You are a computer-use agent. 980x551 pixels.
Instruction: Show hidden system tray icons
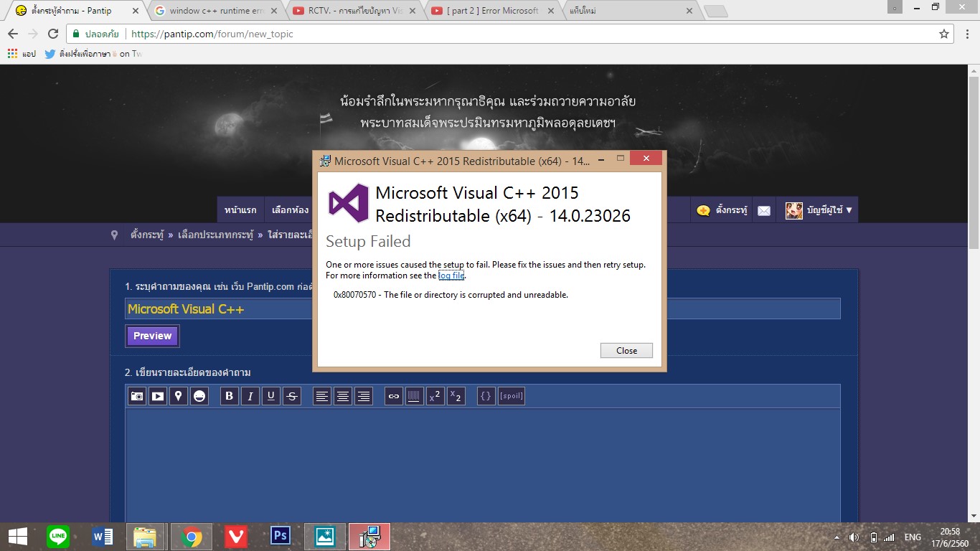836,537
